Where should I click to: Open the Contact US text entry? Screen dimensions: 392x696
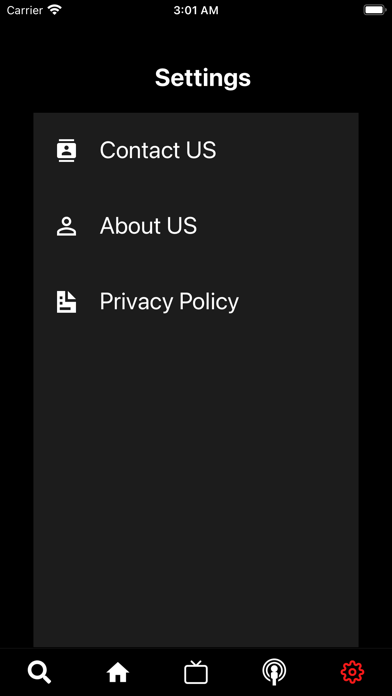coord(158,150)
